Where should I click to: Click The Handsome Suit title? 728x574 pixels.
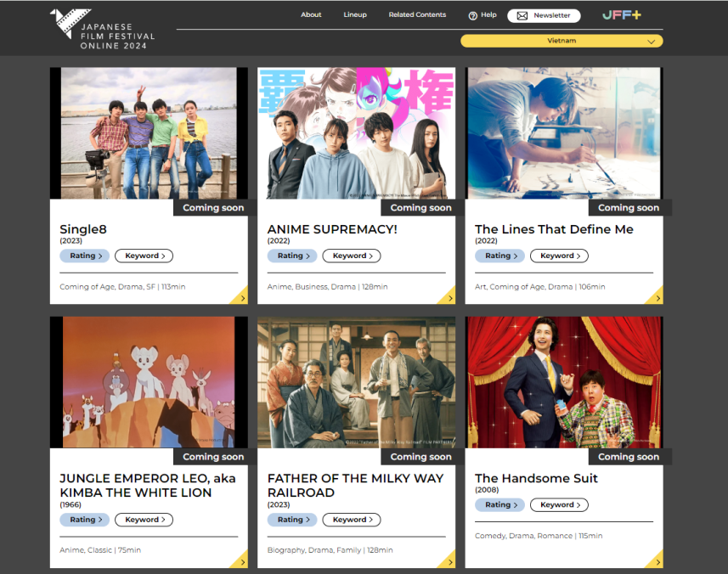coord(536,478)
